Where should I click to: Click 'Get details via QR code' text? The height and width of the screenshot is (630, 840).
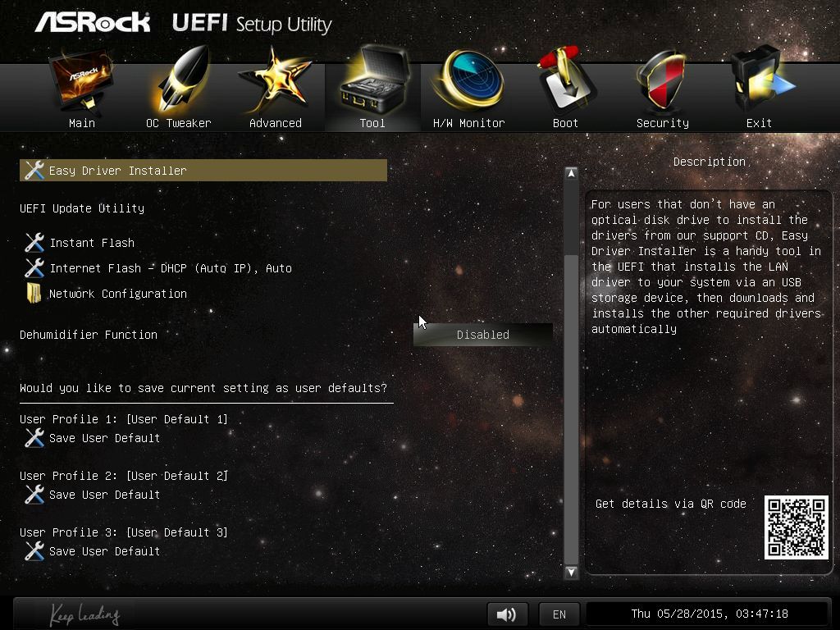(x=671, y=504)
